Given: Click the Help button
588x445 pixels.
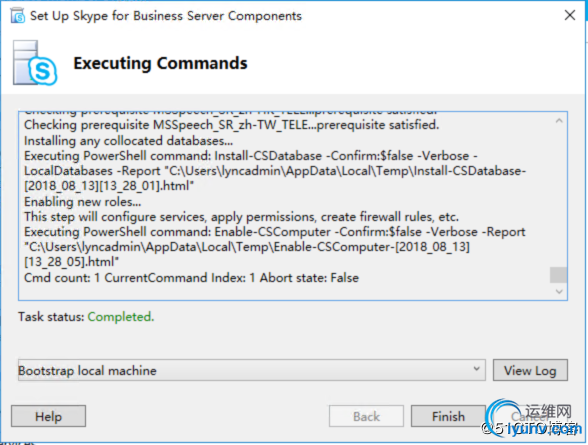Looking at the screenshot, I should 48,416.
